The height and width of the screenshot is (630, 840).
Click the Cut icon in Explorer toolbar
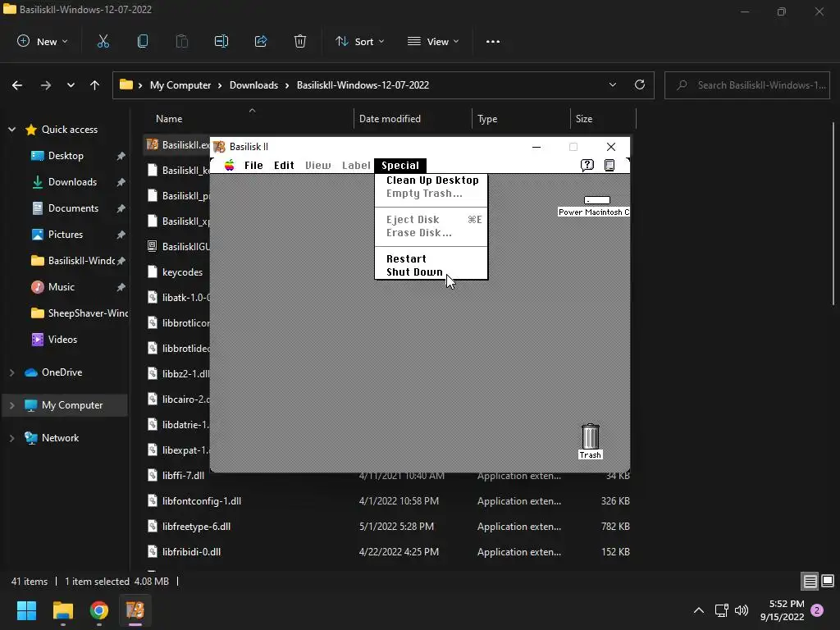pos(103,41)
